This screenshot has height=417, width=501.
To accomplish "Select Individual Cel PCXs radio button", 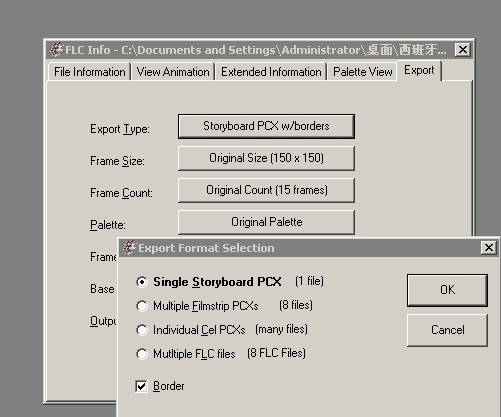I will (x=142, y=330).
